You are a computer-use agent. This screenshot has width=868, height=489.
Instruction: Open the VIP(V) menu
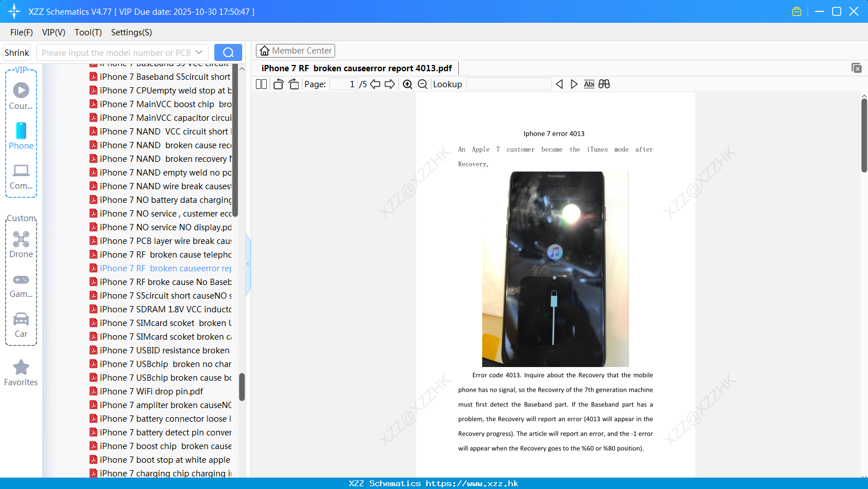54,32
